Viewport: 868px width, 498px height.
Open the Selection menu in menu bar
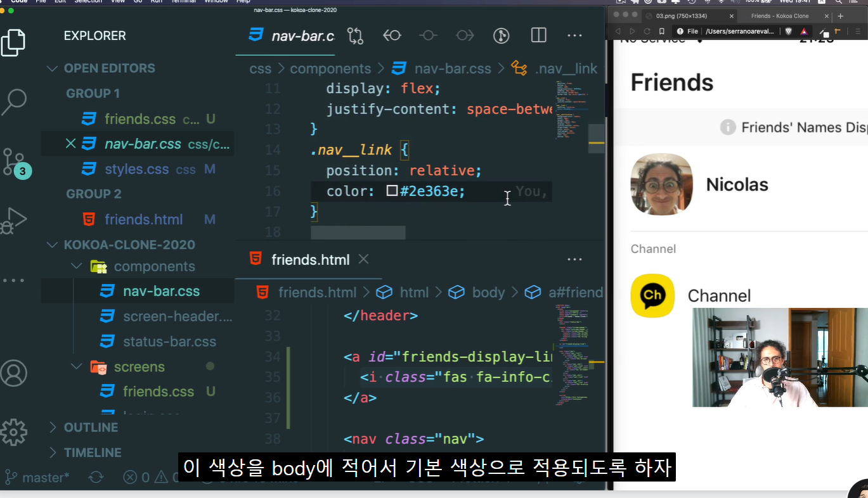(x=87, y=2)
